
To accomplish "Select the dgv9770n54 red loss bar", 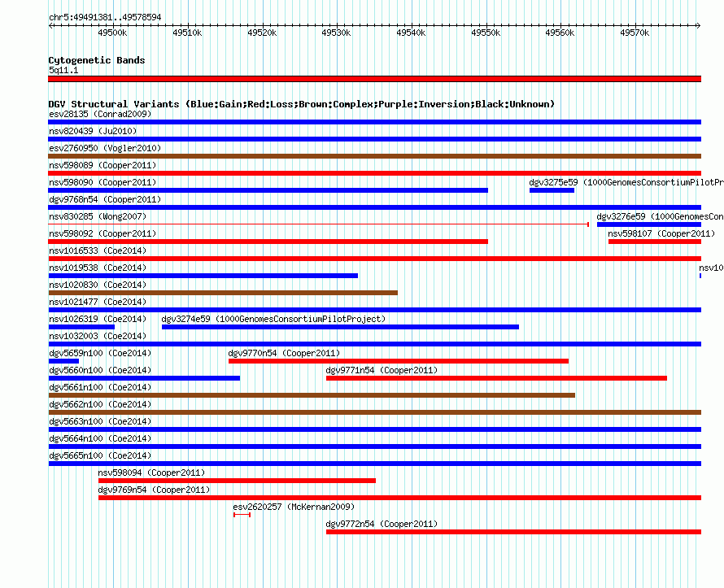I will point(399,361).
